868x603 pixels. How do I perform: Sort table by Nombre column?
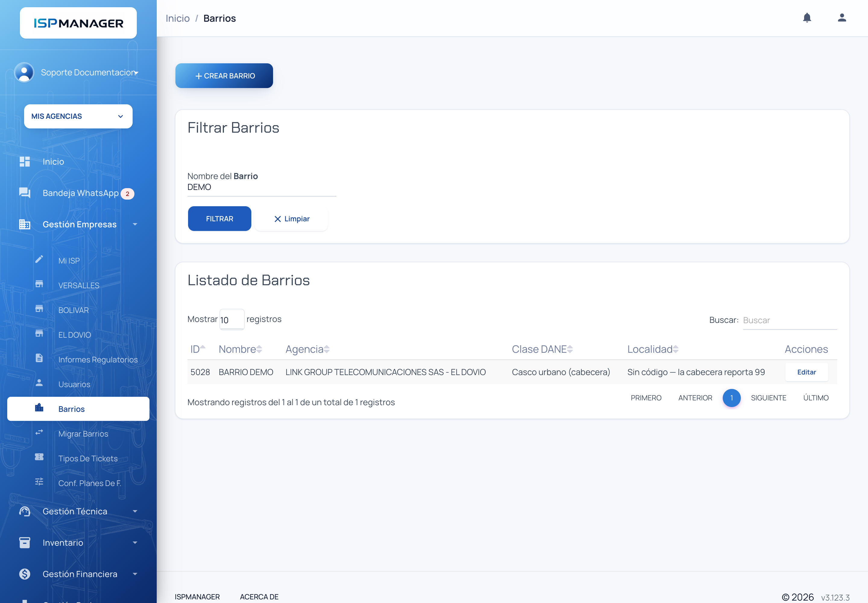240,349
